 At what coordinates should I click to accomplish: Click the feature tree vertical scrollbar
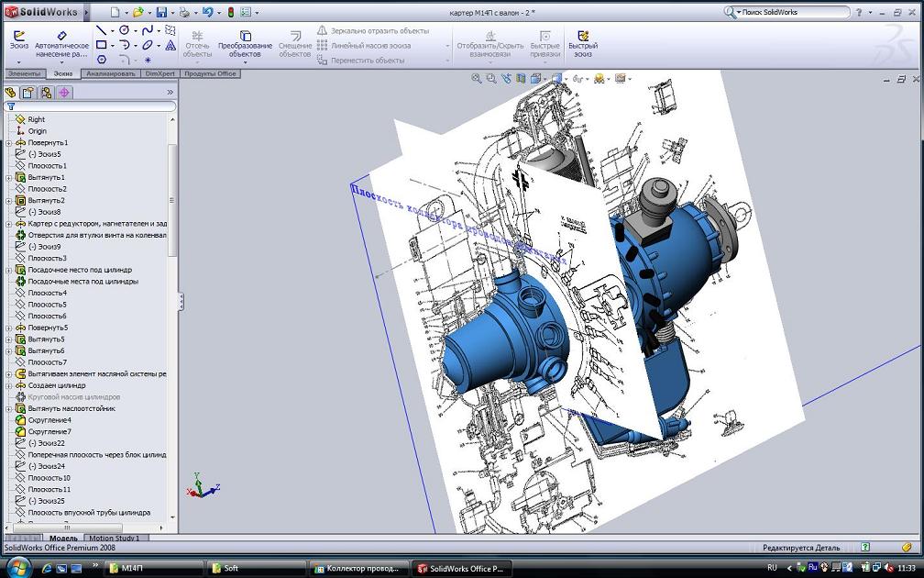[x=172, y=201]
